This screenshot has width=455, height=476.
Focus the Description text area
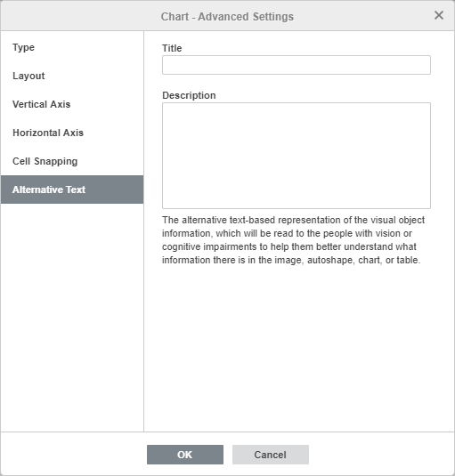[x=297, y=156]
